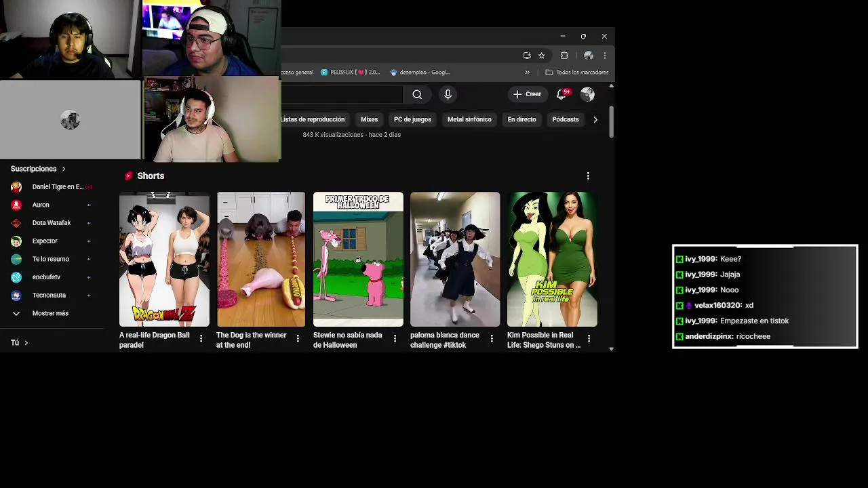Open the Todos los marcadores folder

click(x=577, y=73)
